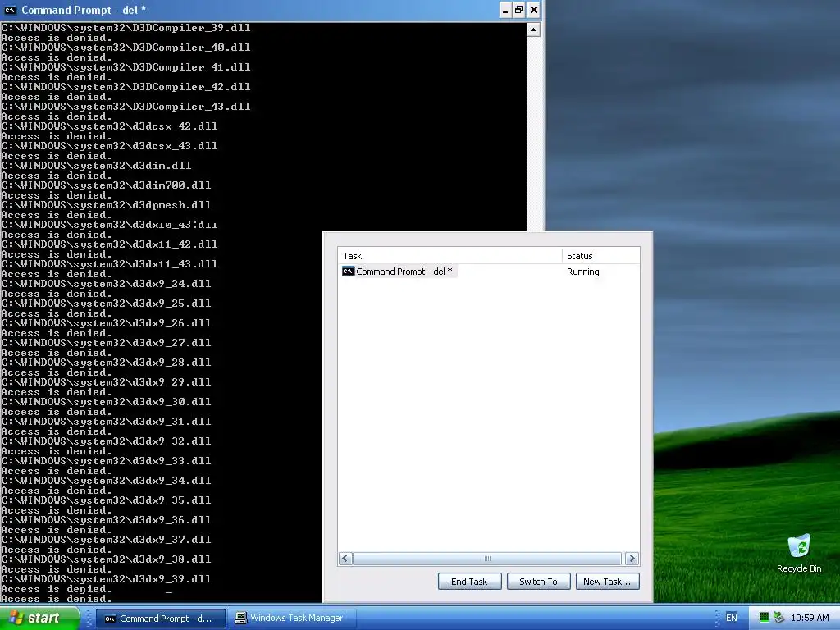Sort by the Status column header
This screenshot has height=630, width=840.
[600, 256]
